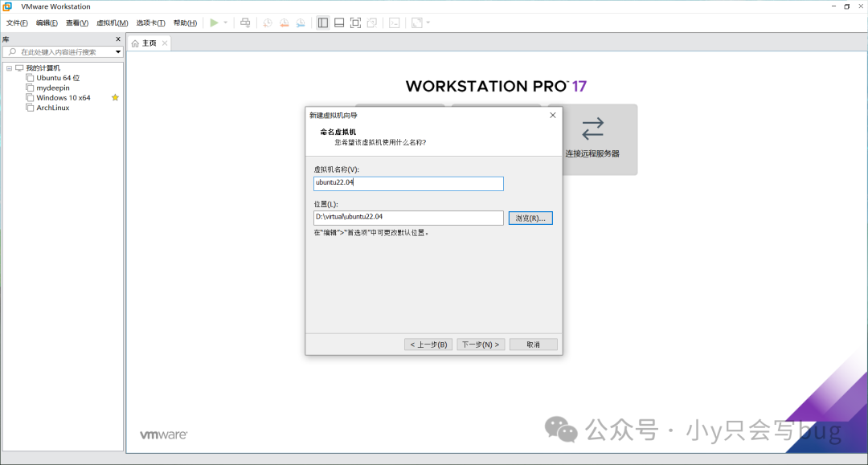Send Ctrl+Alt+Del to the guest
Screen dimensions: 868x465
[245, 22]
